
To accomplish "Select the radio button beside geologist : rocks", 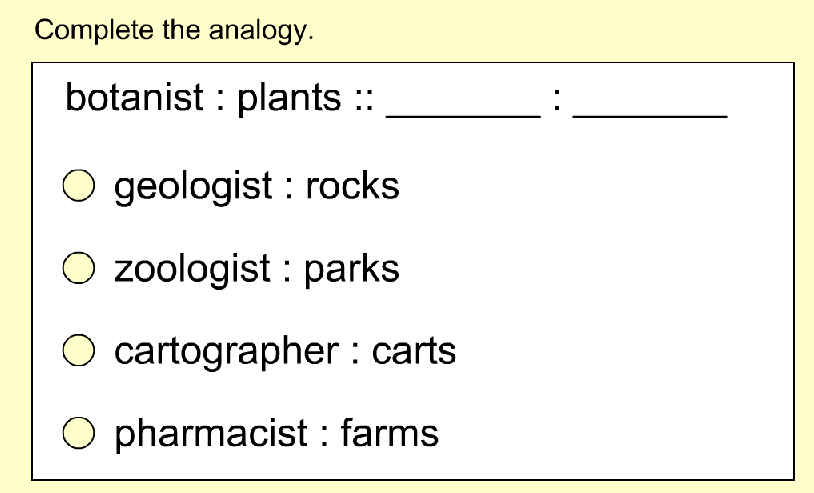I will tap(79, 185).
